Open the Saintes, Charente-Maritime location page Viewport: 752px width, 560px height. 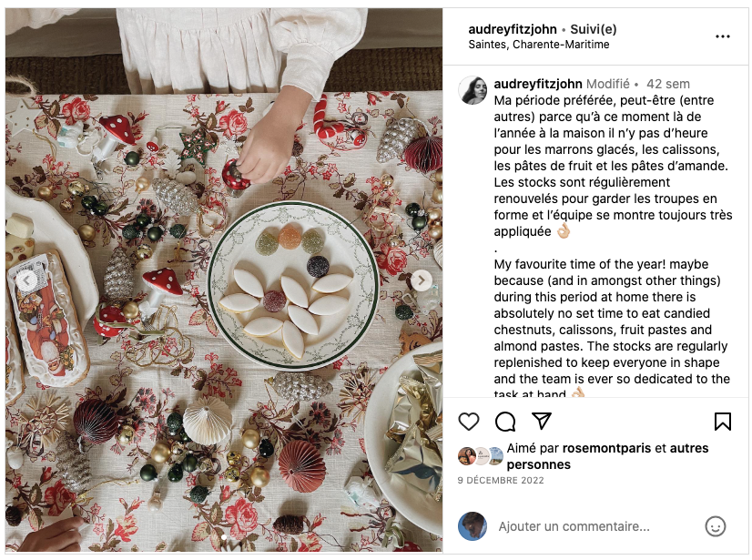click(x=539, y=45)
